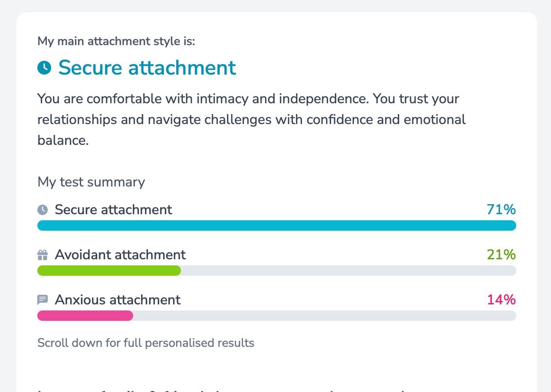The width and height of the screenshot is (551, 392).
Task: Click the green Avoidant attachment progress bar
Action: click(109, 270)
